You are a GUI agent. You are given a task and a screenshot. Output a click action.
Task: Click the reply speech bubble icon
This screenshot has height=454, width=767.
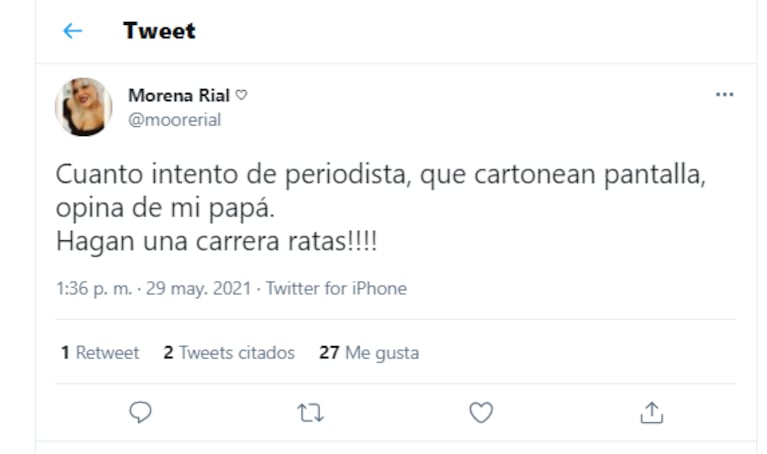pyautogui.click(x=141, y=412)
